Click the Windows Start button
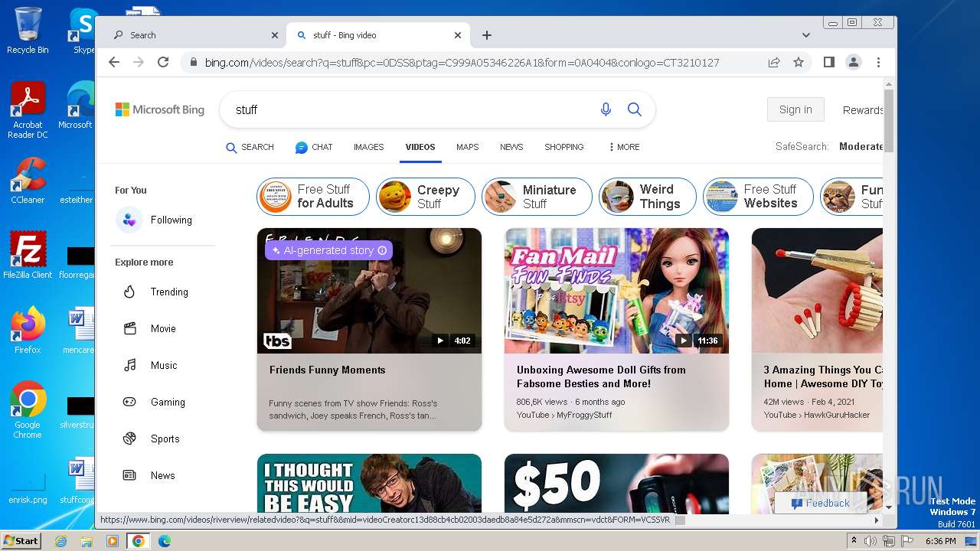 coord(21,541)
